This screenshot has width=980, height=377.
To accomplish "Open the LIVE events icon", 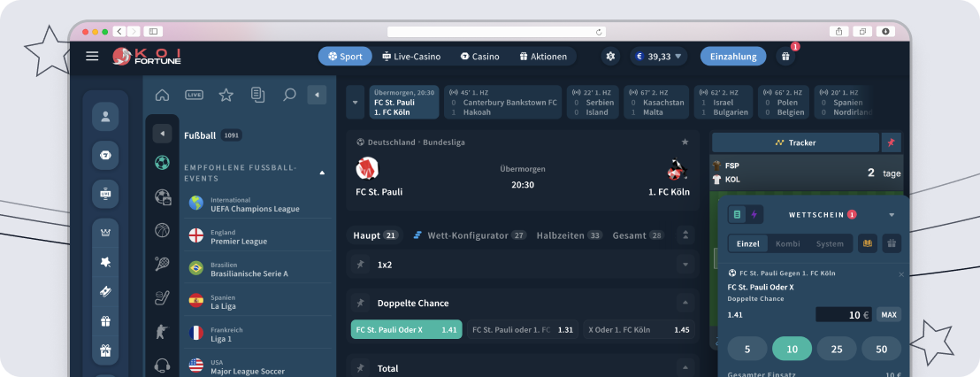I will [x=195, y=95].
